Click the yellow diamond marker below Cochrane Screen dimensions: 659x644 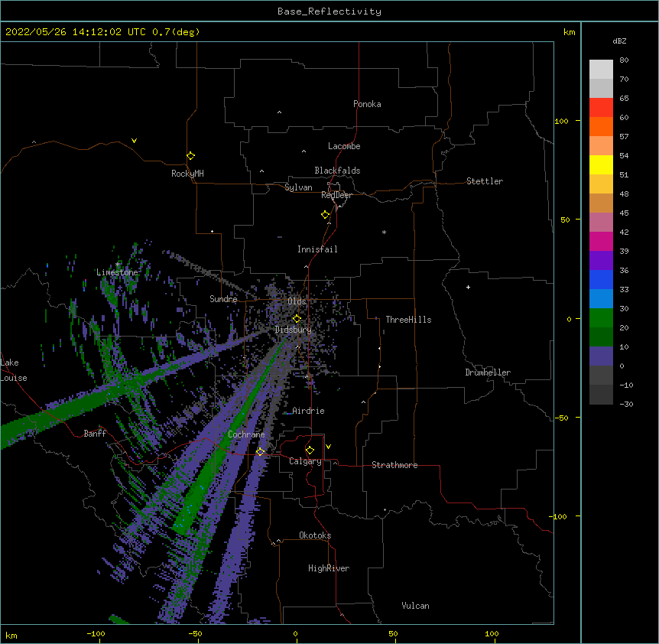pos(260,451)
